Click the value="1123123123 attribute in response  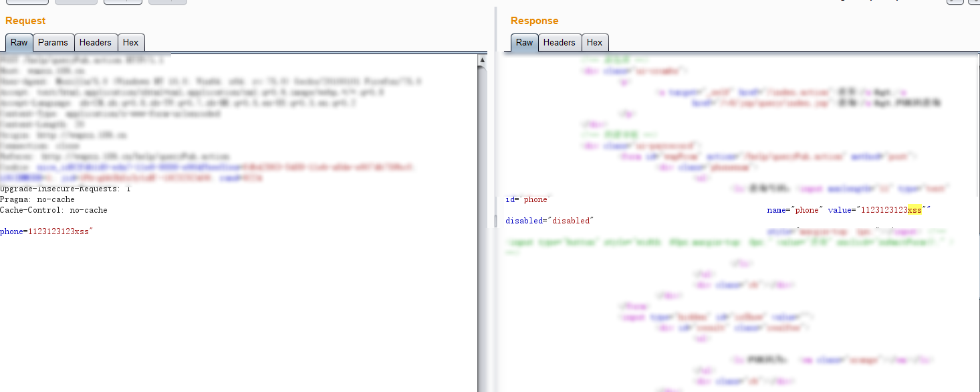pyautogui.click(x=866, y=210)
